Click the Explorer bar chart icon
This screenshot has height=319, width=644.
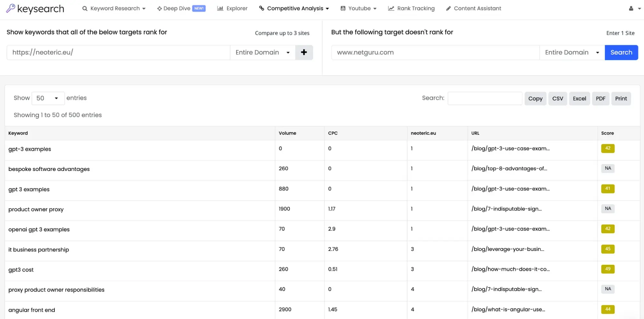(x=220, y=8)
